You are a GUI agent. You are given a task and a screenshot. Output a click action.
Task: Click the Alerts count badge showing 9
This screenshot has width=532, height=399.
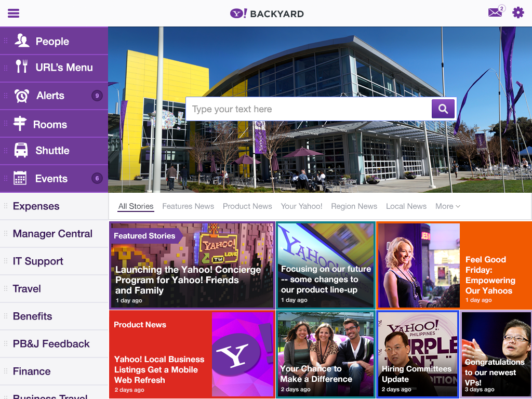pyautogui.click(x=97, y=96)
